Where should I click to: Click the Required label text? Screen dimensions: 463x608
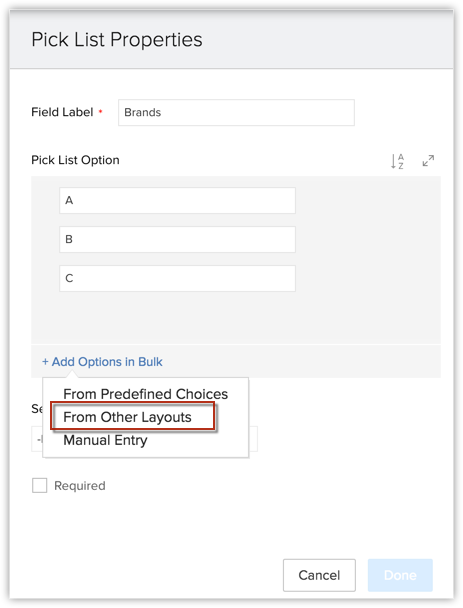(x=80, y=485)
